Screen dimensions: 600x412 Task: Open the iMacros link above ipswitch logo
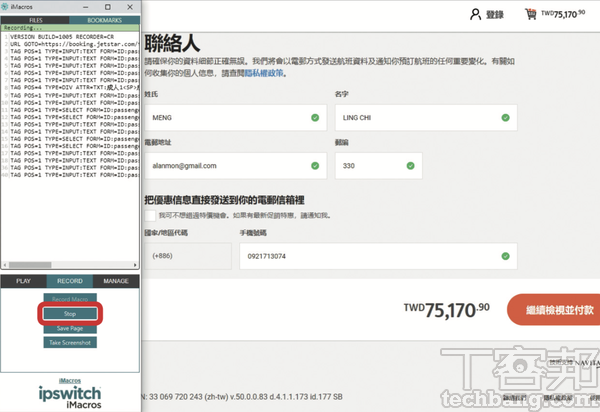[x=70, y=381]
